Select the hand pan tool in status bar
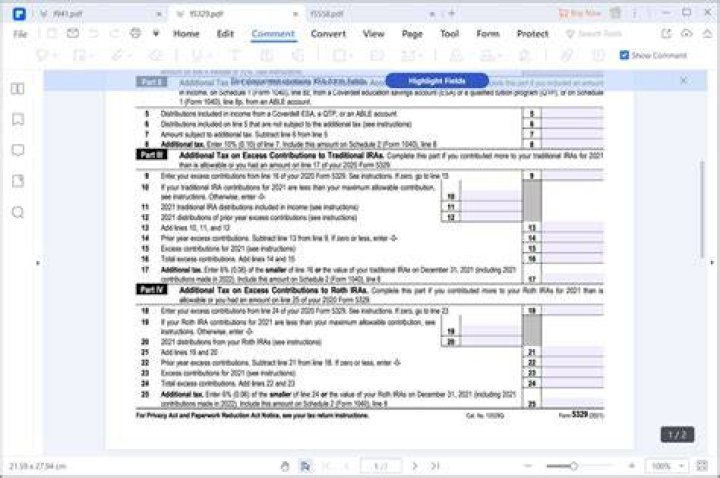The height and width of the screenshot is (478, 720). point(285,466)
